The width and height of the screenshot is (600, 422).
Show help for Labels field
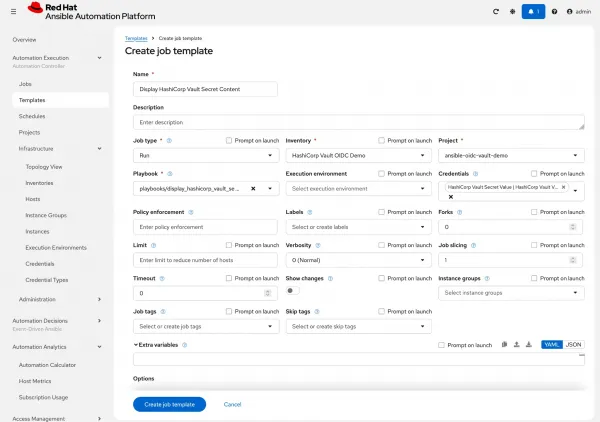(x=310, y=212)
